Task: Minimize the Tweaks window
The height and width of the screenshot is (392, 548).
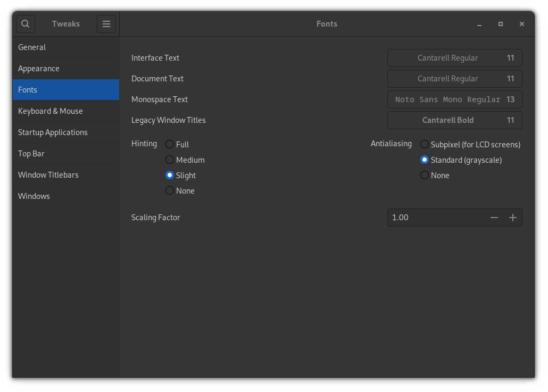Action: (x=479, y=24)
